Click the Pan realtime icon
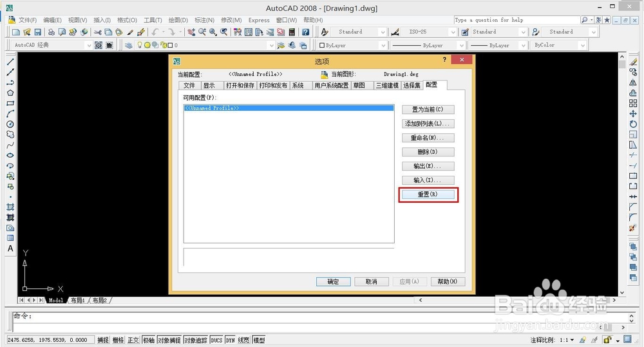This screenshot has width=644, height=347. point(191,32)
